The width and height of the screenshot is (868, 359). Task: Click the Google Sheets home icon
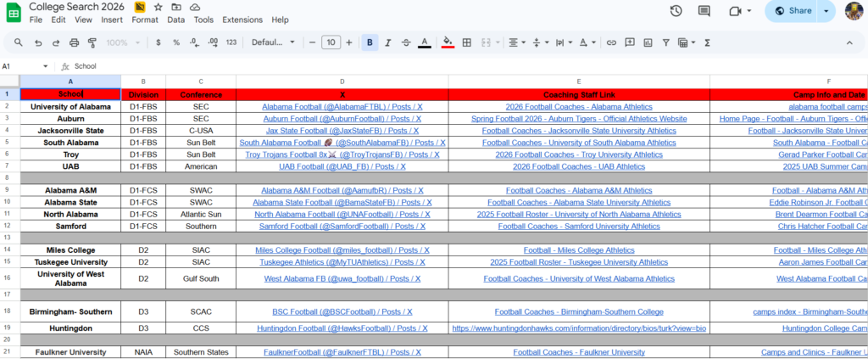pos(14,13)
